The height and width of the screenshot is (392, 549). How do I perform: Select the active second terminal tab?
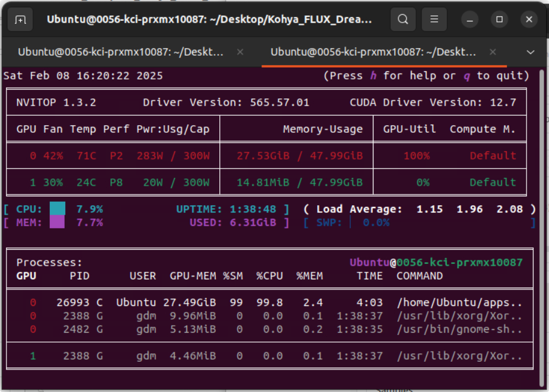pos(374,52)
